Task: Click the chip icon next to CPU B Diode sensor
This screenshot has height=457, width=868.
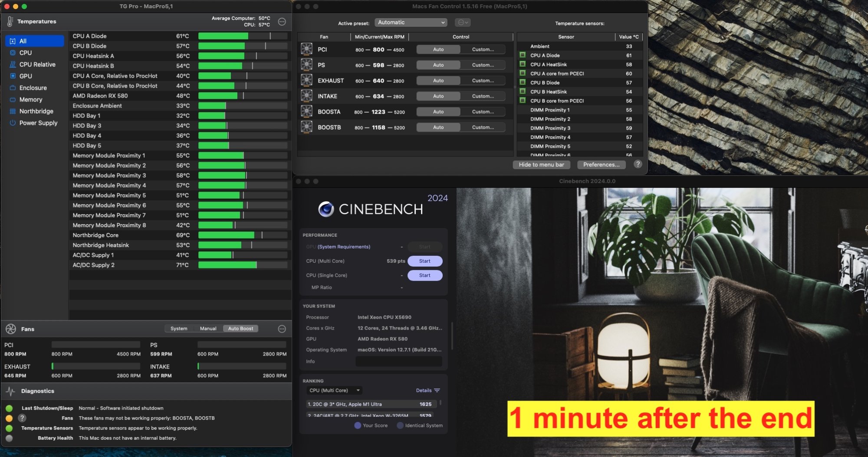Action: coord(523,82)
